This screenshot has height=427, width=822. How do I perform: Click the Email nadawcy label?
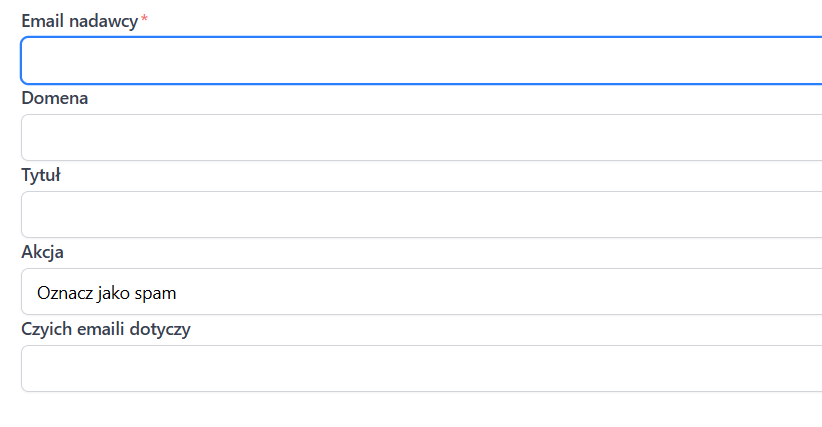pos(79,21)
